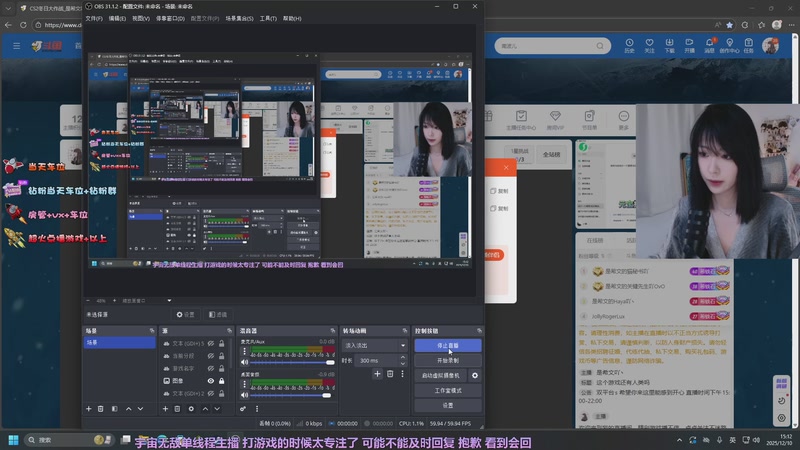Click 启动虚拟摄像机 virtual camera button
Image resolution: width=800 pixels, height=450 pixels.
[441, 376]
